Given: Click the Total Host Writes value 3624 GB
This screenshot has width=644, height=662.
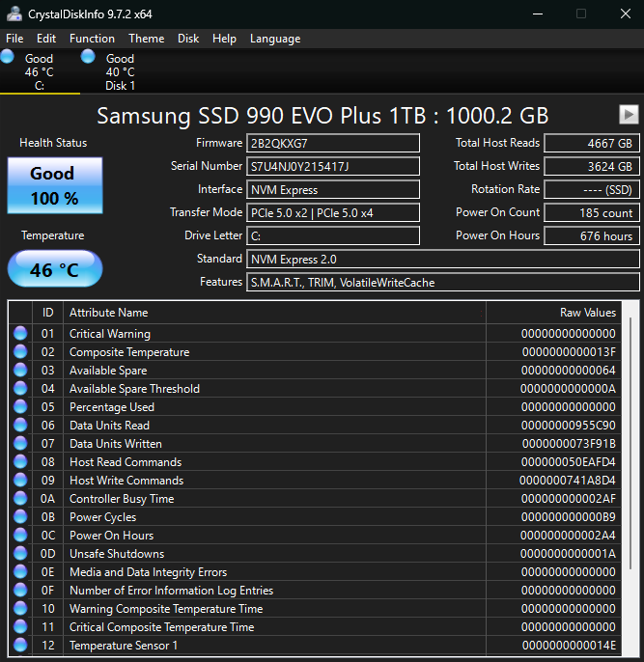Looking at the screenshot, I should click(592, 166).
